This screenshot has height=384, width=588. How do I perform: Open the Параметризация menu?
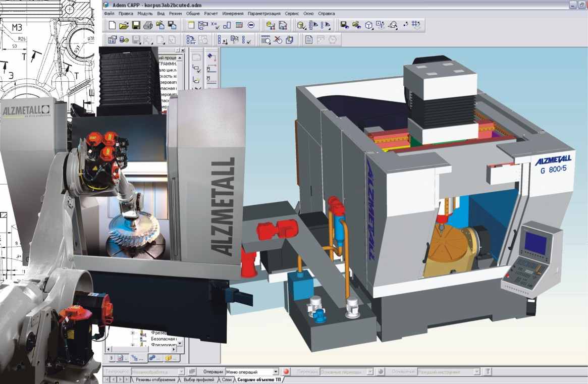tap(264, 14)
